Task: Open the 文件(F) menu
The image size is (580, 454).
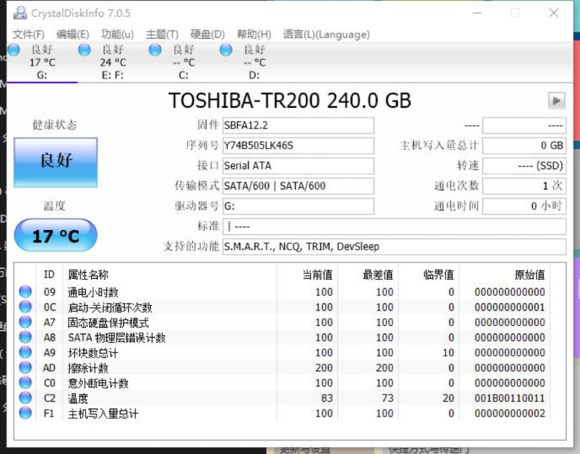Action: [x=28, y=34]
